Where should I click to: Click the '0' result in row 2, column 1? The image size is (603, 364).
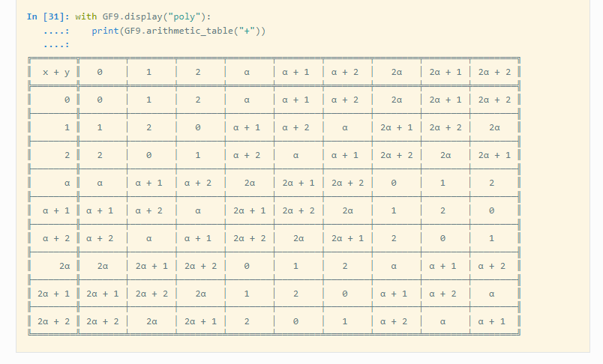point(148,155)
